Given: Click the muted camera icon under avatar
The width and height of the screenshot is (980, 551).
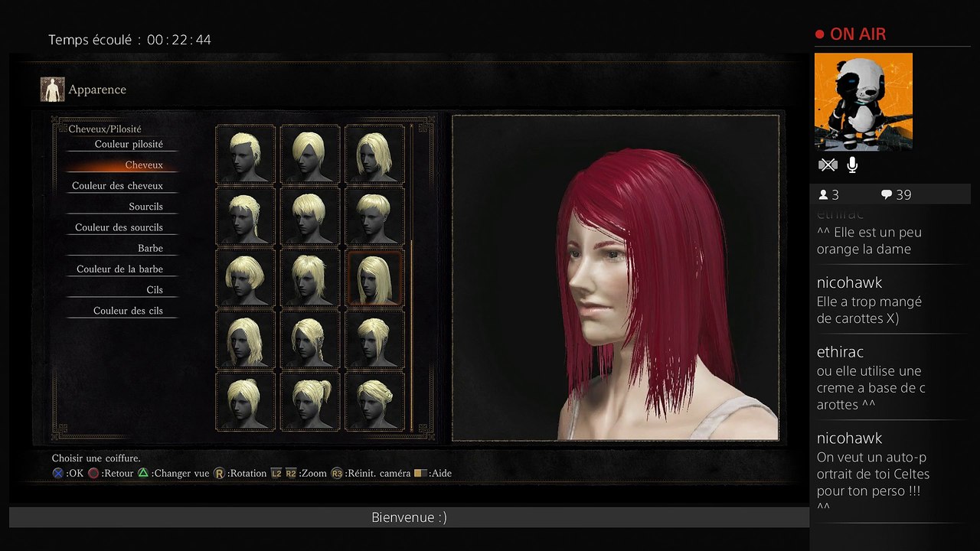Looking at the screenshot, I should pyautogui.click(x=828, y=165).
